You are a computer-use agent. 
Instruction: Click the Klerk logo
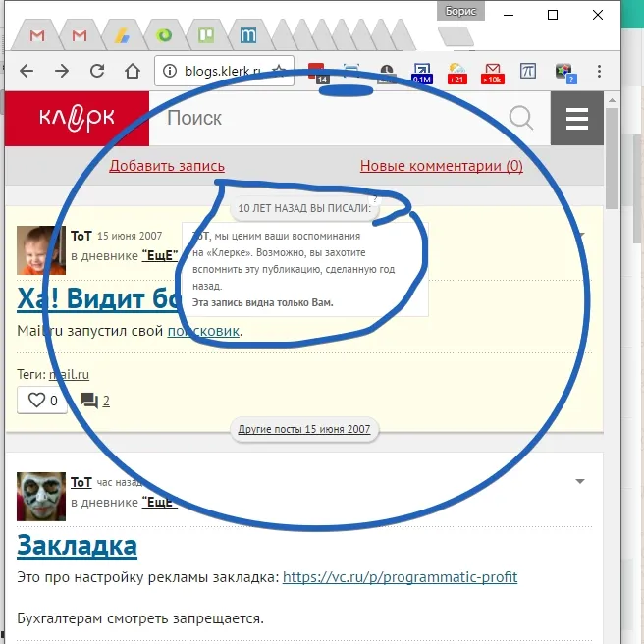click(x=77, y=119)
